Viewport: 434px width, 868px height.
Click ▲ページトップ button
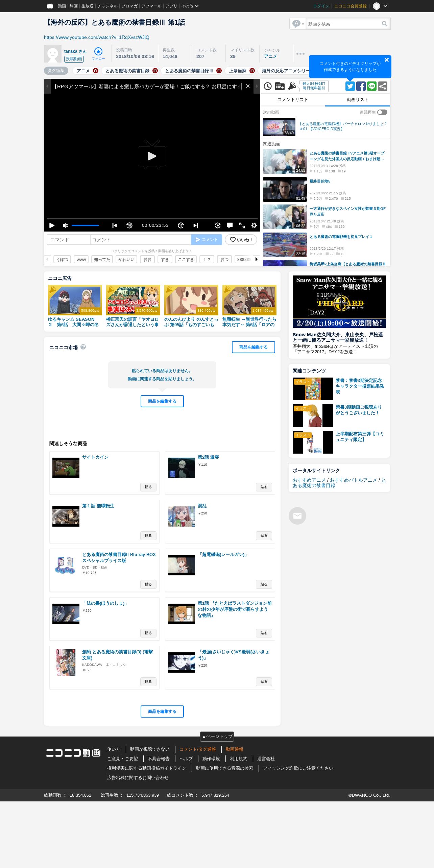coord(217,737)
